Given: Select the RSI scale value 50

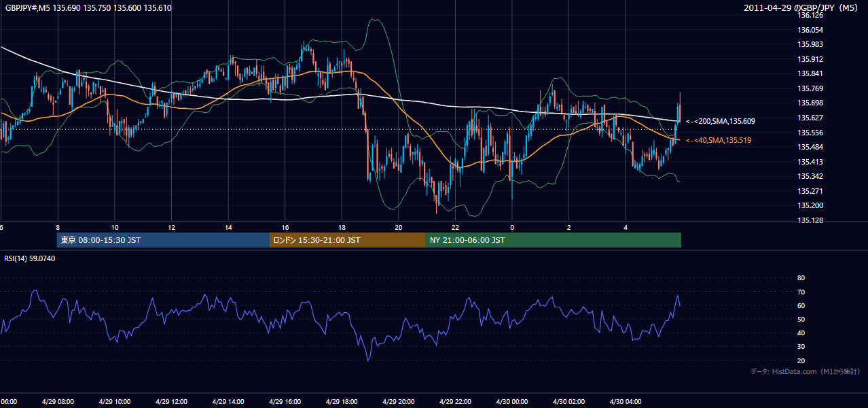Looking at the screenshot, I should [801, 320].
